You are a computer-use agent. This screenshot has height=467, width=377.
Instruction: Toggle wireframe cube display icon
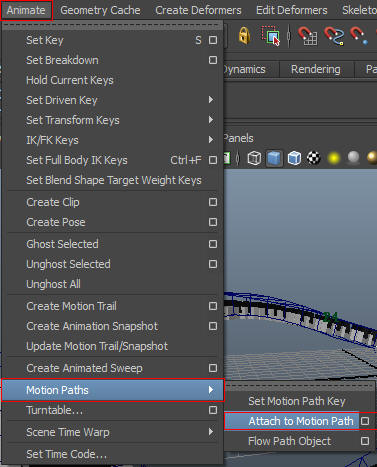point(254,158)
